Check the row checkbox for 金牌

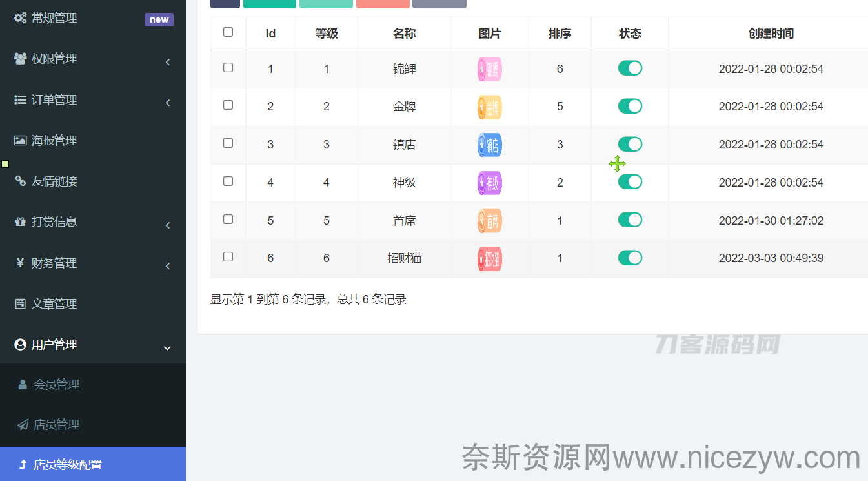coord(228,105)
